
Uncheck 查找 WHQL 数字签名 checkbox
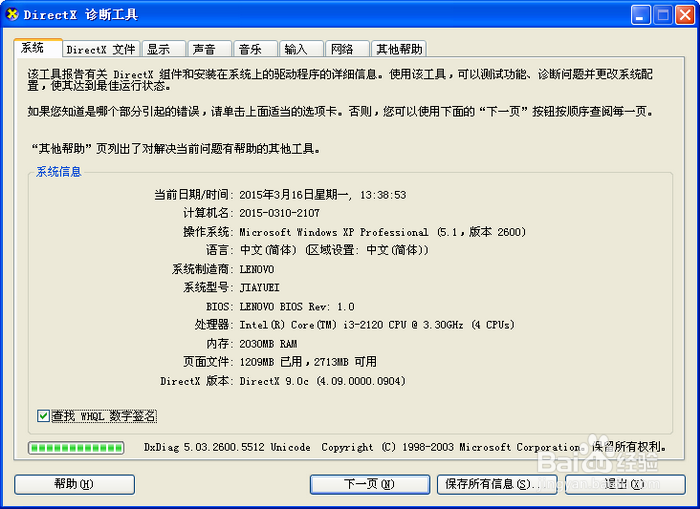coord(43,416)
